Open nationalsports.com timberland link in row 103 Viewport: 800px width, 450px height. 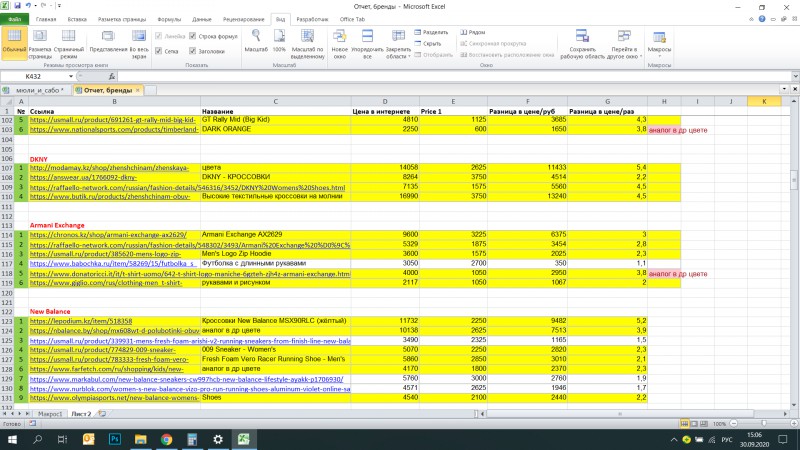(x=114, y=130)
